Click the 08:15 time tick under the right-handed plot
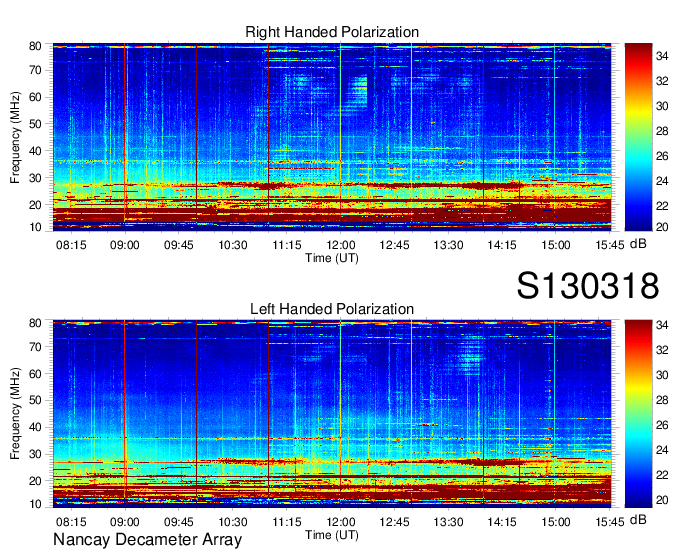 pos(71,245)
